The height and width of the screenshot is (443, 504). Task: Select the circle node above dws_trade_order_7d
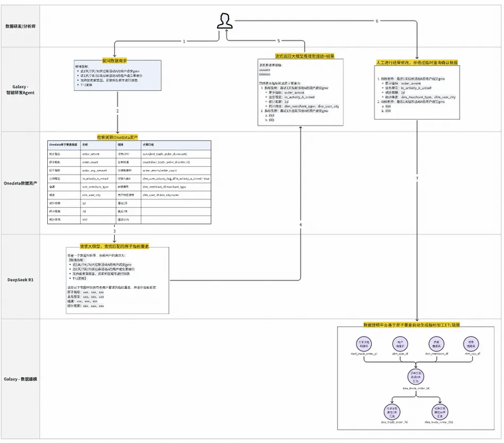[392, 412]
